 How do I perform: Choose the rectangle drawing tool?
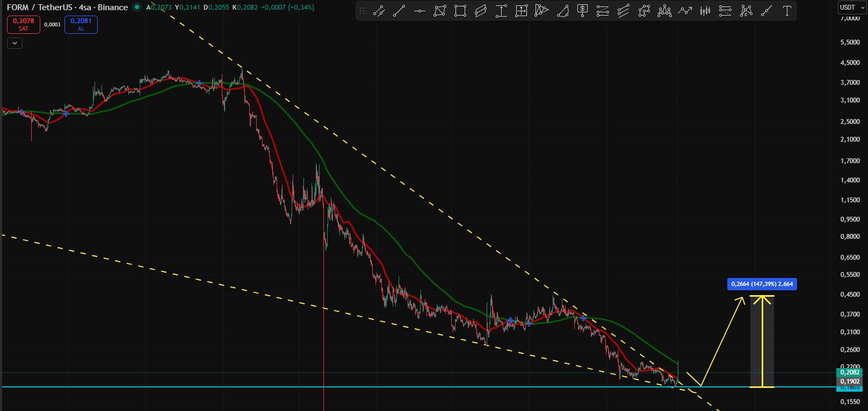coord(460,11)
